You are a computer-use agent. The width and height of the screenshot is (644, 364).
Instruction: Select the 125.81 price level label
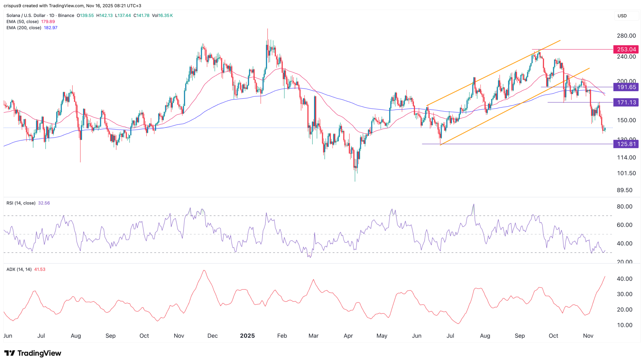[x=626, y=144]
